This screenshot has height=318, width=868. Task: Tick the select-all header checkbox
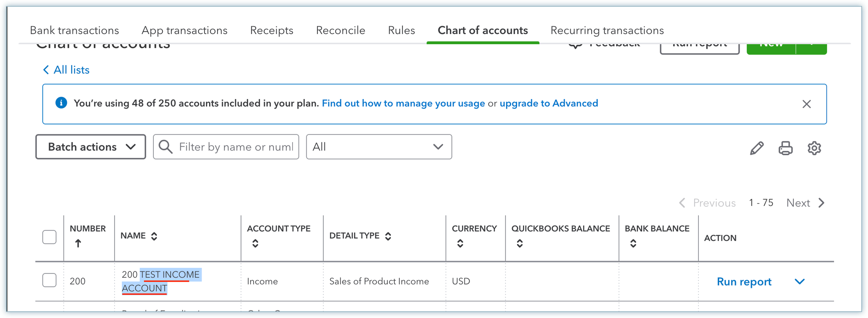[49, 237]
